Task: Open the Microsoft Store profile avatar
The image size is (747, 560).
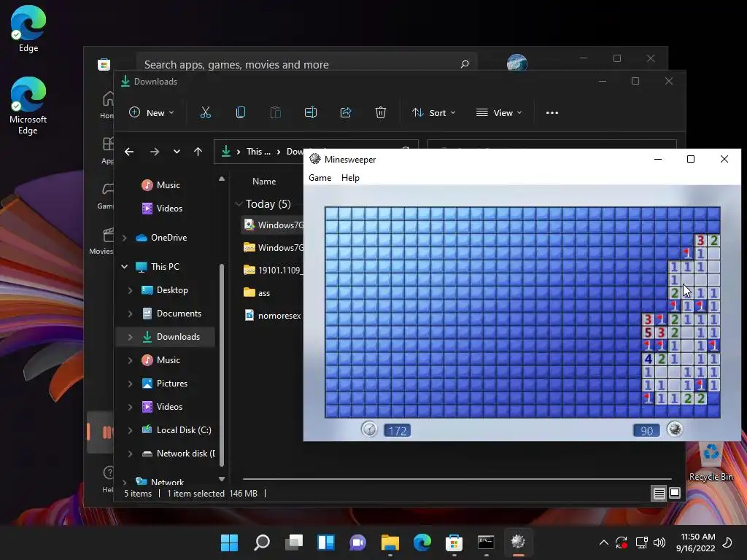Action: [x=517, y=63]
